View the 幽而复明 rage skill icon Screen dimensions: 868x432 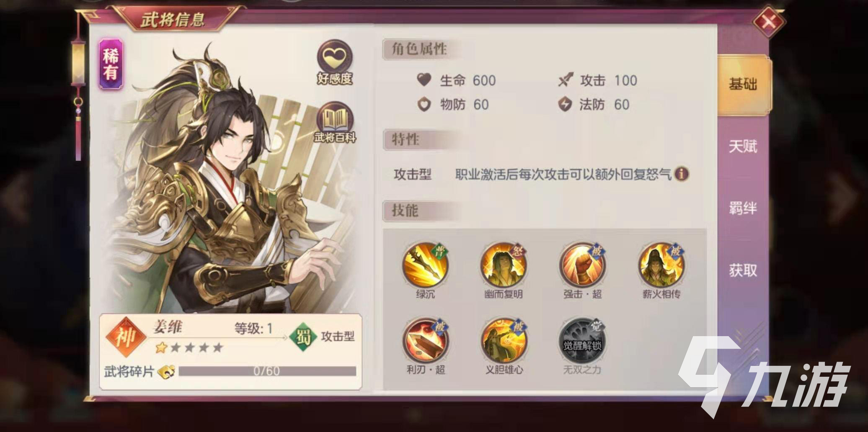(x=504, y=265)
